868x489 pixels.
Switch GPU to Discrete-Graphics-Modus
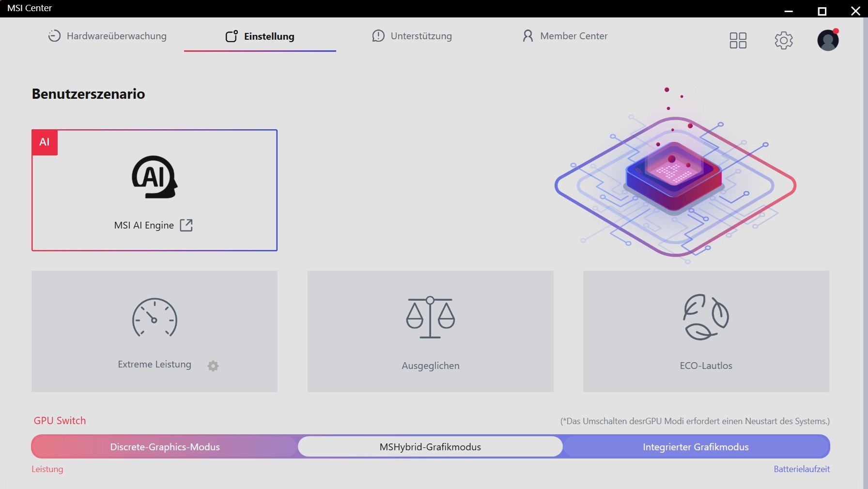coord(165,447)
